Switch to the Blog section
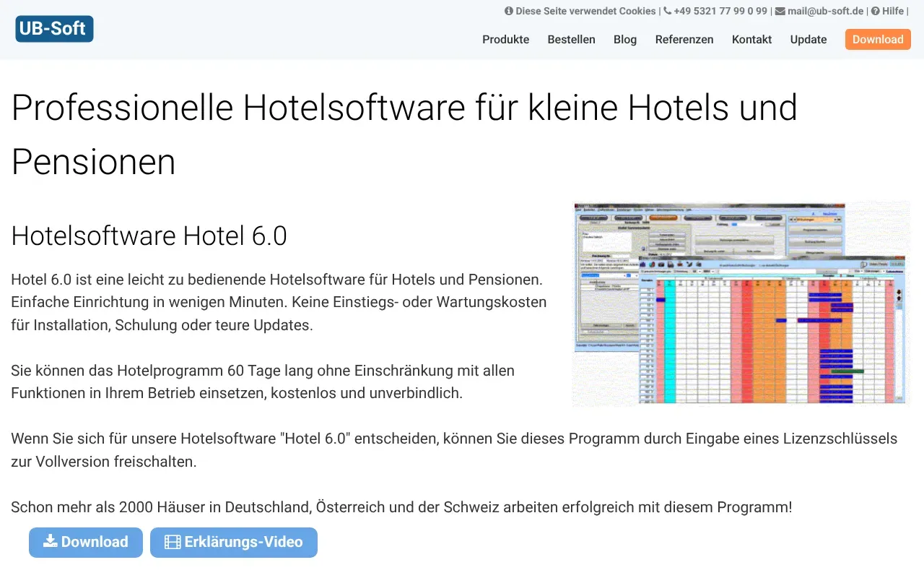 coord(624,40)
